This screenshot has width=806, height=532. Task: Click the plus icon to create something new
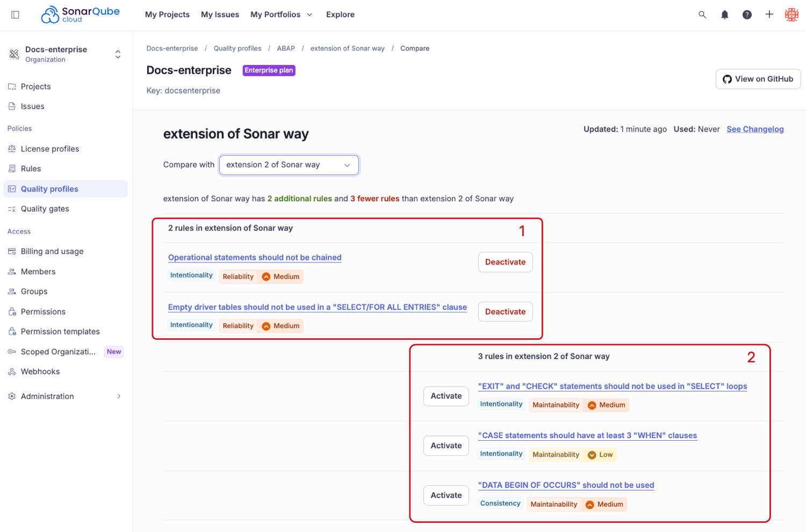click(x=769, y=14)
